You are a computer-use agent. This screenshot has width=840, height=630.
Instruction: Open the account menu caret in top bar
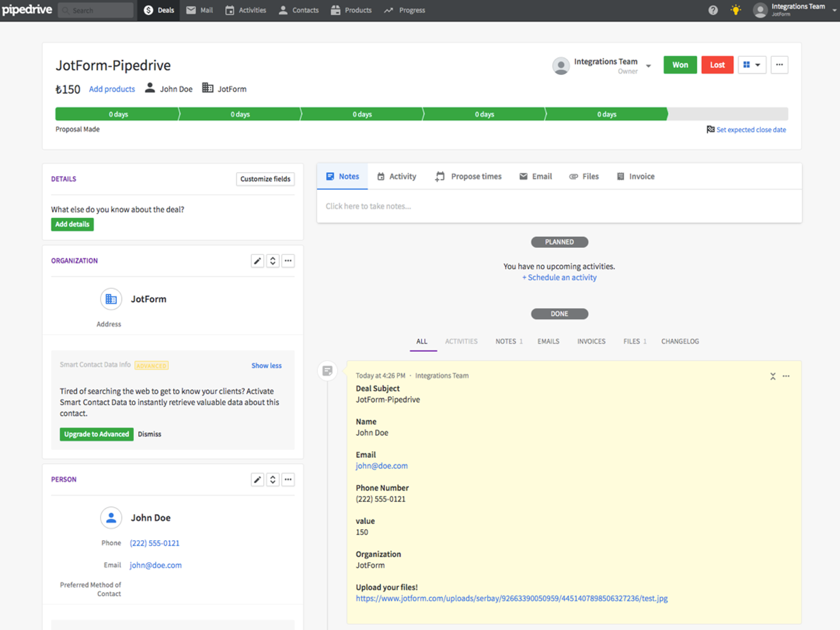(x=835, y=10)
